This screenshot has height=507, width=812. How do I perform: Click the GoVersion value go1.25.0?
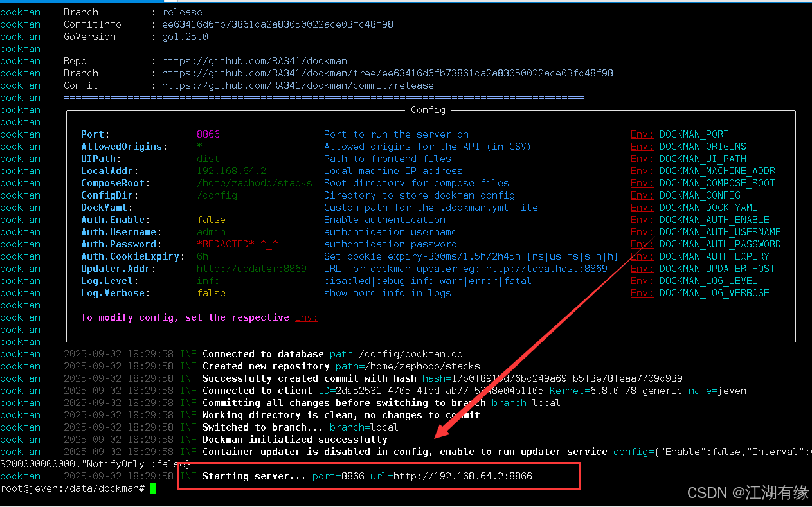click(x=185, y=37)
